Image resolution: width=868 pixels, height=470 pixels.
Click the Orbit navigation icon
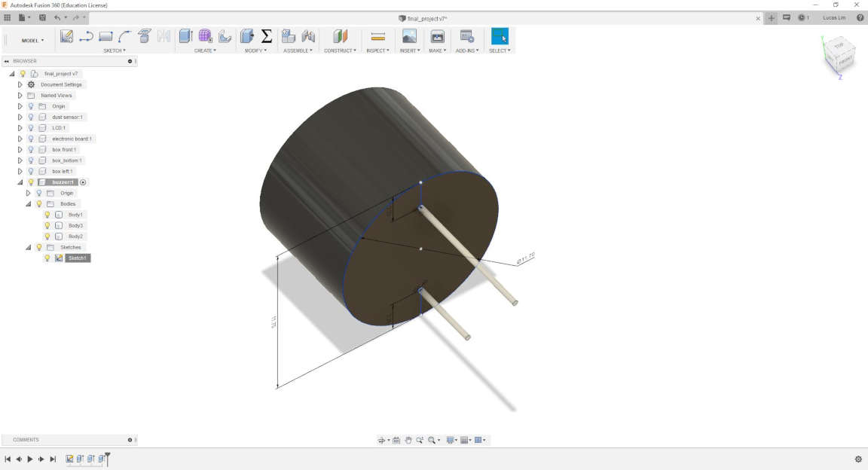point(381,440)
